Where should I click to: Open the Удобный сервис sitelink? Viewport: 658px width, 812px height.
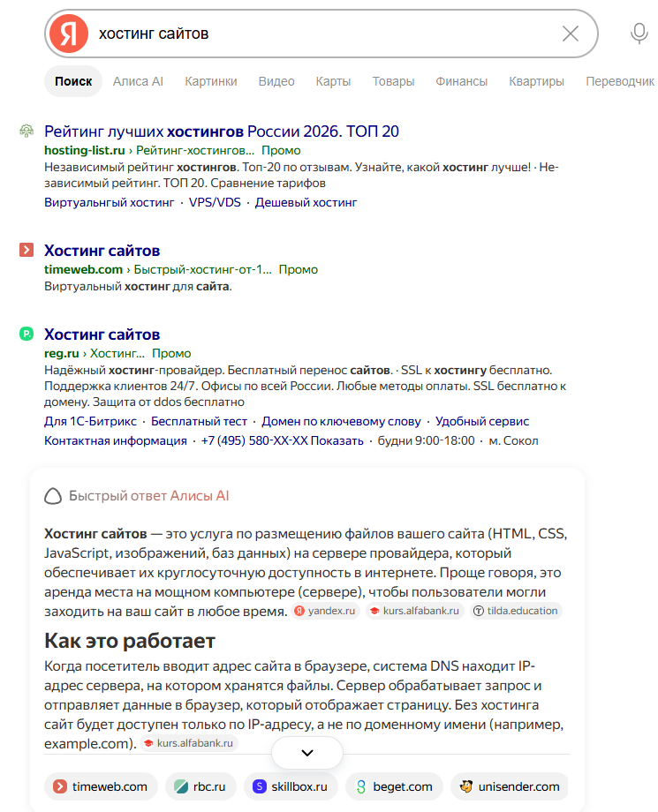[482, 422]
